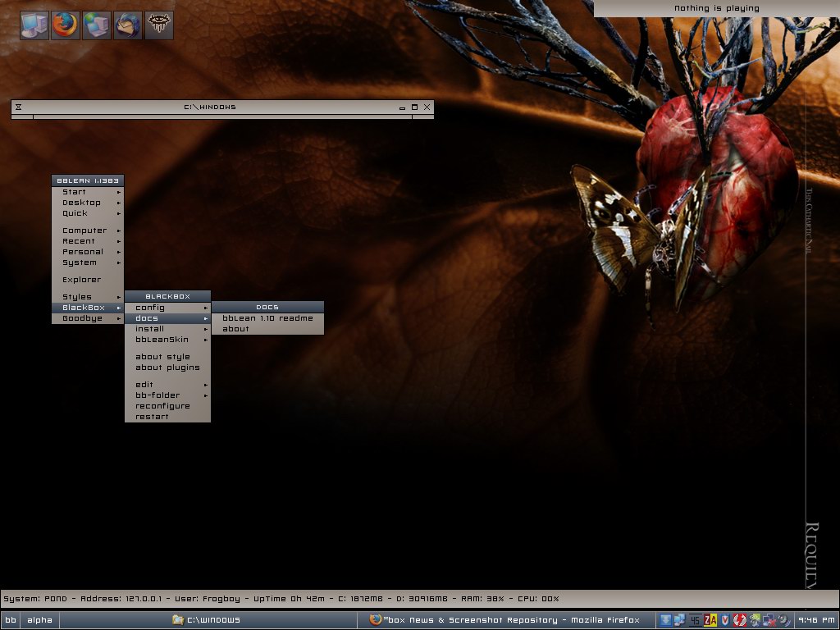Launch Thunderbird mail from the launcher bar
The height and width of the screenshot is (630, 840).
click(x=127, y=25)
